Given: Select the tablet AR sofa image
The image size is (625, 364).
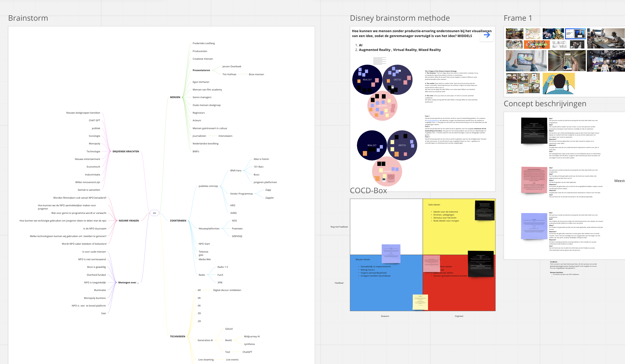Looking at the screenshot, I should [x=526, y=61].
